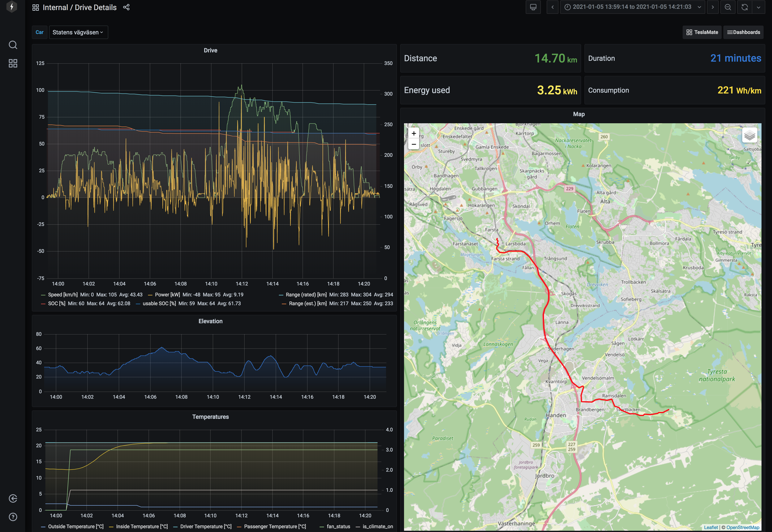Open the Temperatures panel title menu
This screenshot has width=772, height=532.
click(210, 417)
